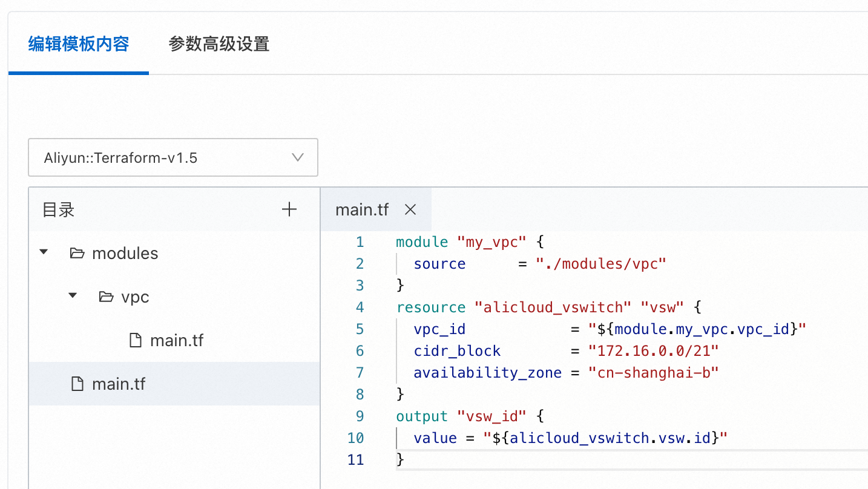Click the resource keyword on line 4

pyautogui.click(x=431, y=307)
